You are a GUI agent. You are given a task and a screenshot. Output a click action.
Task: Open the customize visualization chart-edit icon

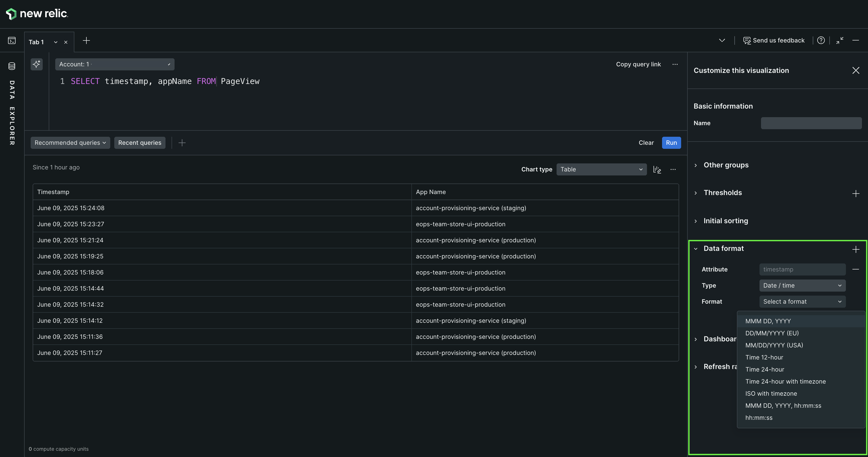point(657,169)
